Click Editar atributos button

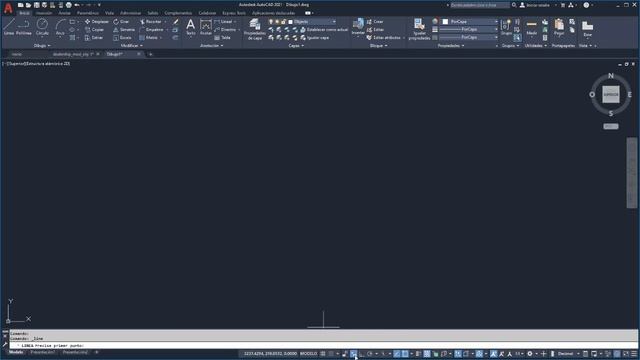383,38
